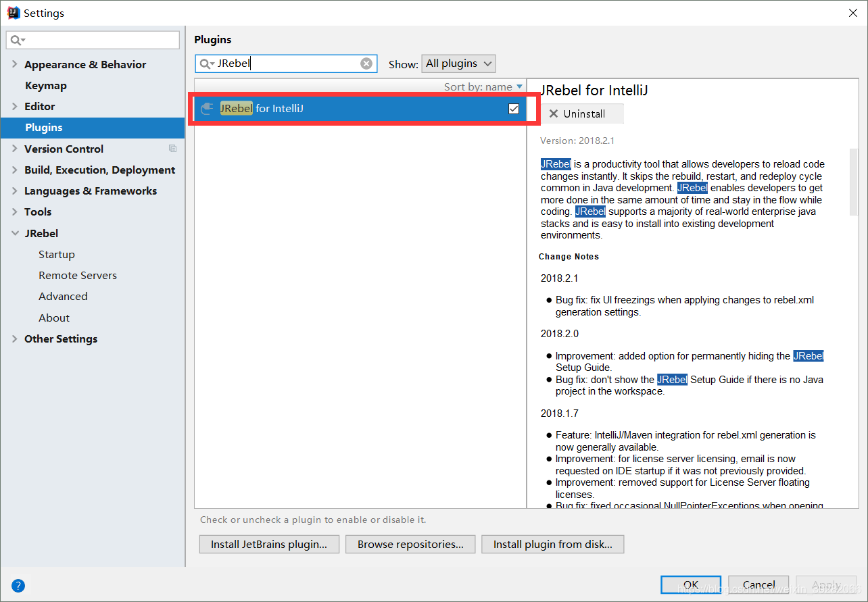
Task: Click the Cancel button
Action: click(x=758, y=585)
